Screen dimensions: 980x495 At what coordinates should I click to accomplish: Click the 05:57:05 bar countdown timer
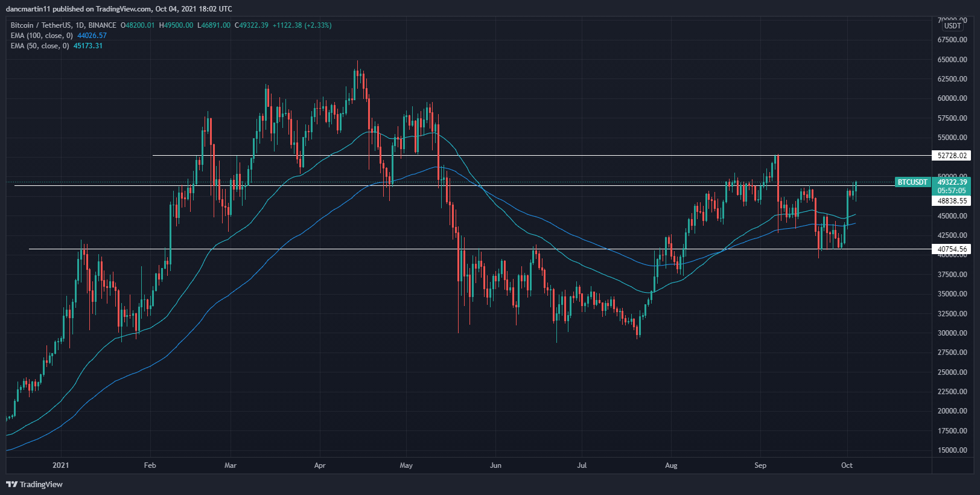[952, 191]
